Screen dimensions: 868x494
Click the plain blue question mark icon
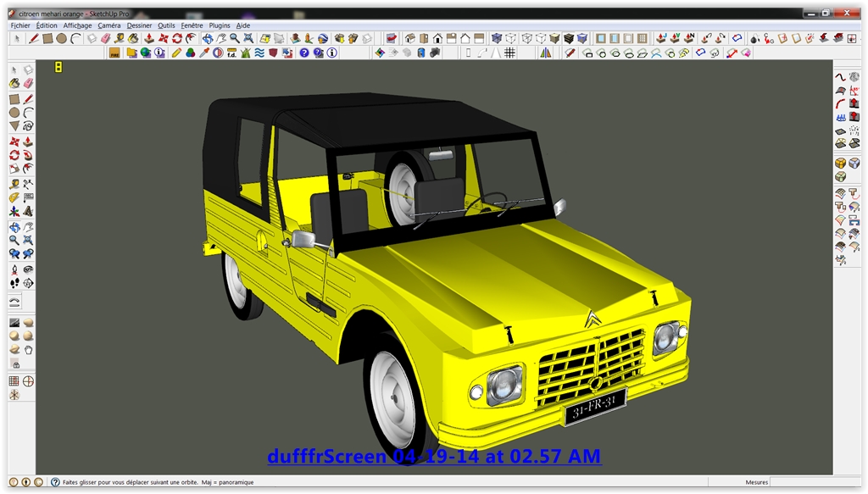(304, 53)
